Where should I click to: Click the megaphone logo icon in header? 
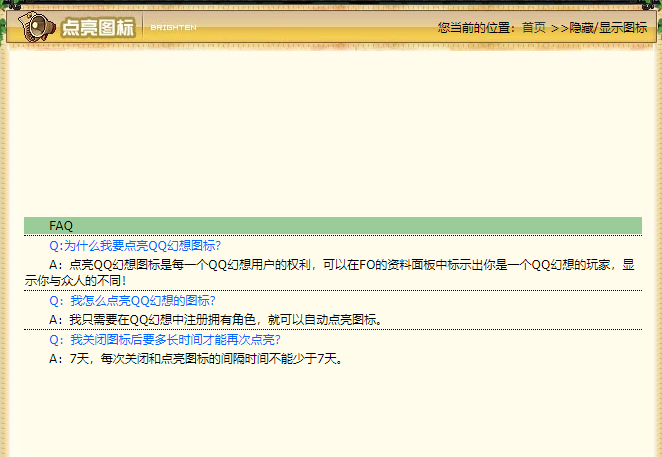click(x=38, y=26)
